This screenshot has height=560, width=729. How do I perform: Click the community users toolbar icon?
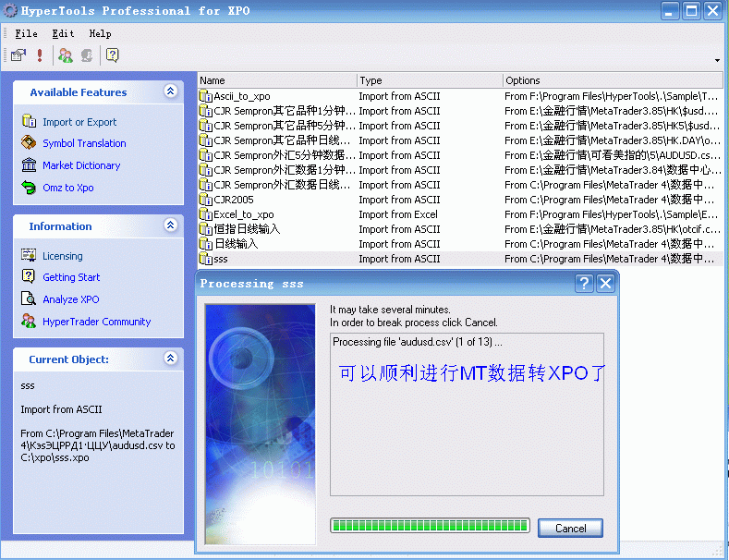tap(65, 55)
